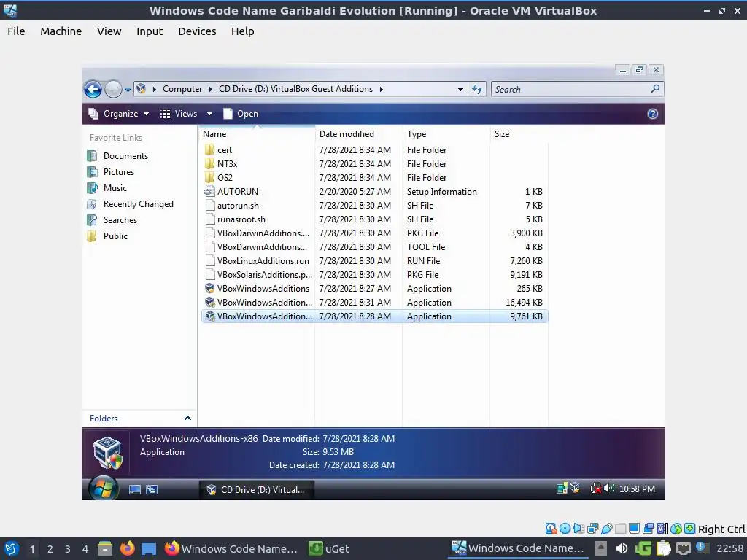Expand the arrow after VirtualBox Guest Additions
Viewport: 747px width, 560px height.
[381, 89]
